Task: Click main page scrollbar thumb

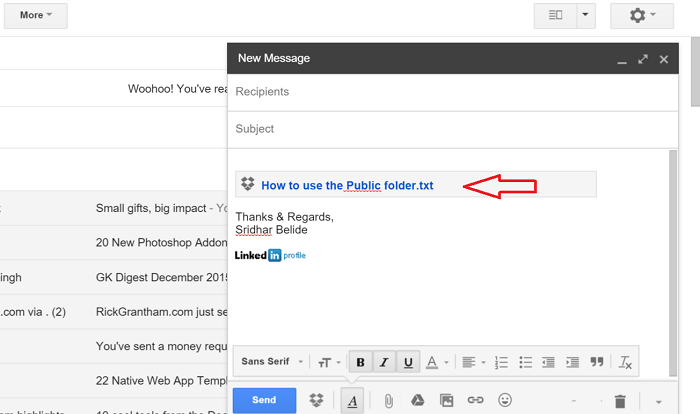Action: (x=696, y=71)
